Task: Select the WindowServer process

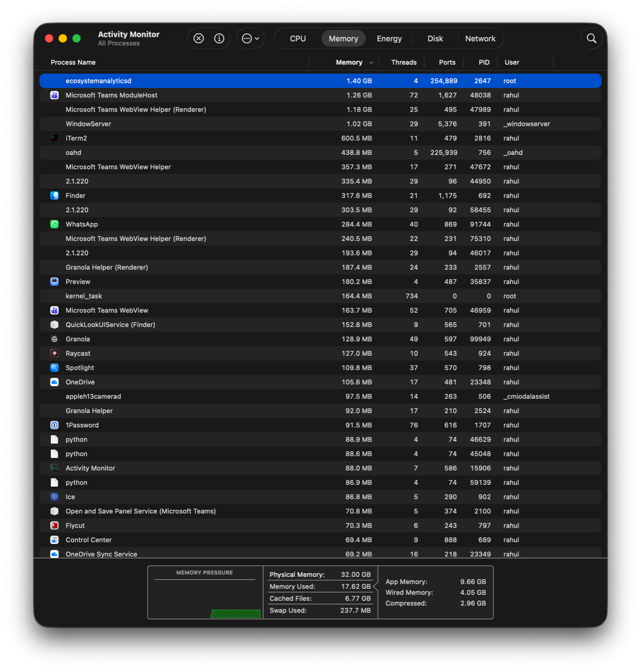Action: coord(320,124)
